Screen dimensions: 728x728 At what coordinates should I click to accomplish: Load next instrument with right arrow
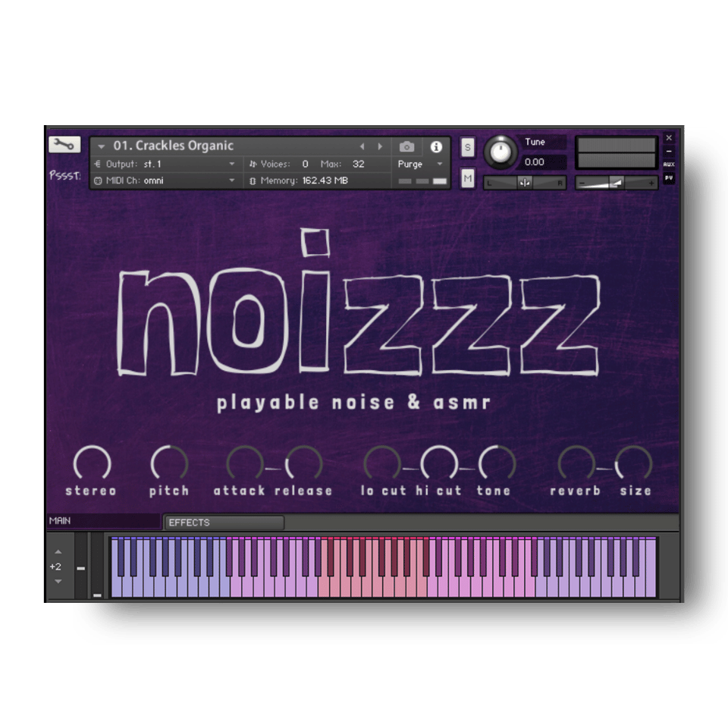tap(380, 146)
